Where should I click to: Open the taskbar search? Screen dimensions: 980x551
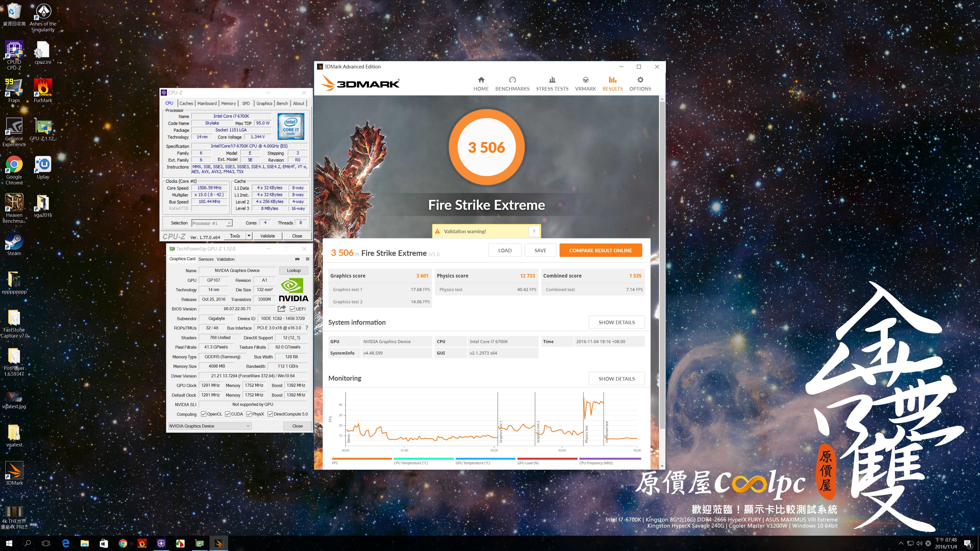pyautogui.click(x=27, y=543)
